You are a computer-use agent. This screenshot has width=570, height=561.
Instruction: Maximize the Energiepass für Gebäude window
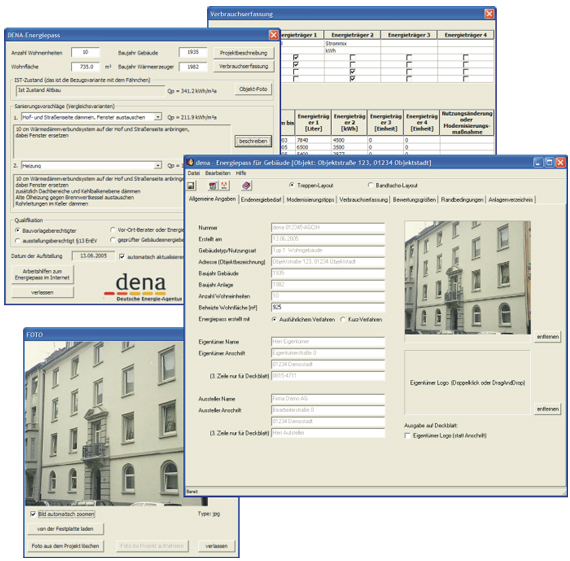click(x=549, y=162)
